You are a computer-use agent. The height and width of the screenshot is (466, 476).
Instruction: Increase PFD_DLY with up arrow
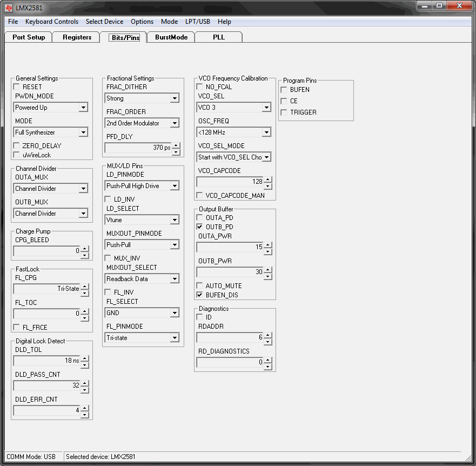(x=176, y=145)
